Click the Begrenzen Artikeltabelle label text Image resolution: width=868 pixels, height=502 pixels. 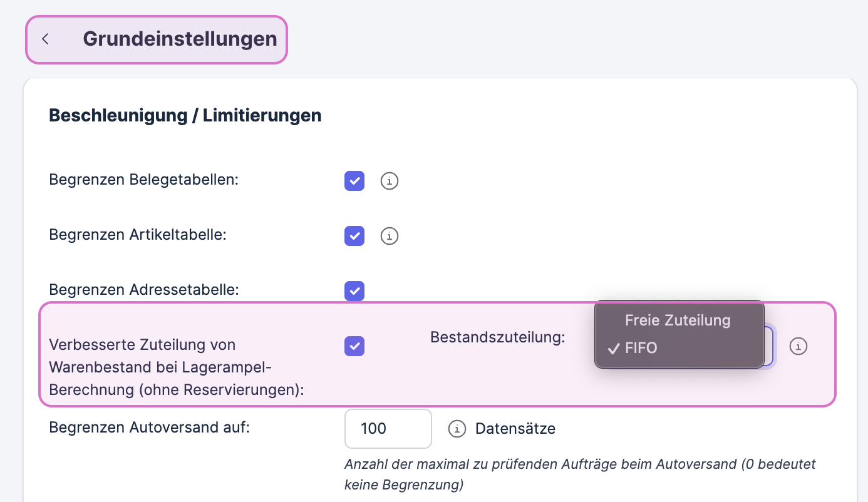click(x=138, y=235)
